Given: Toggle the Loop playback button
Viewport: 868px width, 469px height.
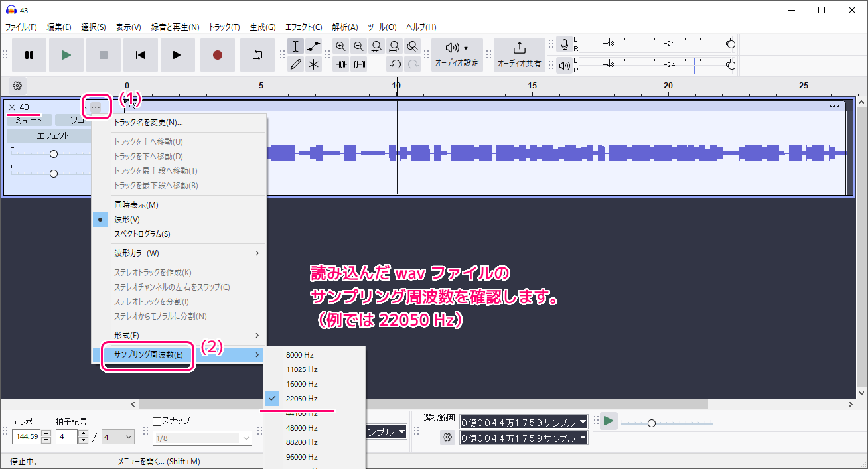Looking at the screenshot, I should (257, 55).
